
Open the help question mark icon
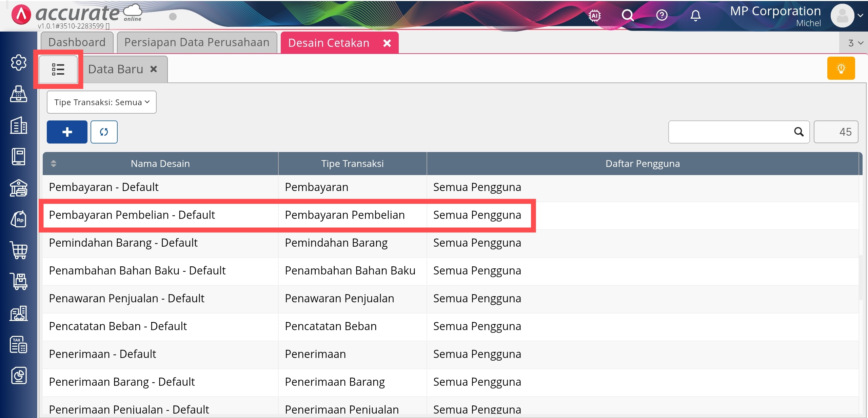pyautogui.click(x=662, y=15)
